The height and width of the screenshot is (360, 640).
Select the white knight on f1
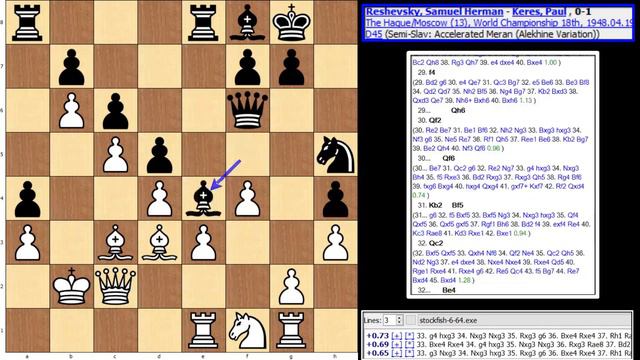coord(247,331)
